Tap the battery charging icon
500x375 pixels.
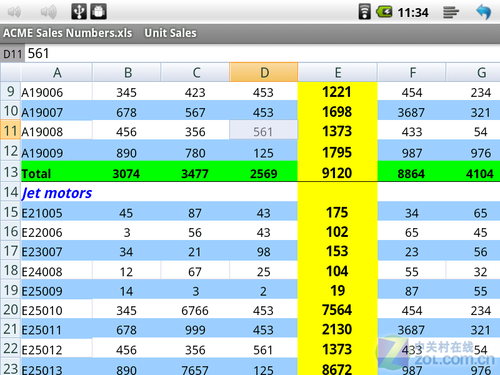coord(384,12)
